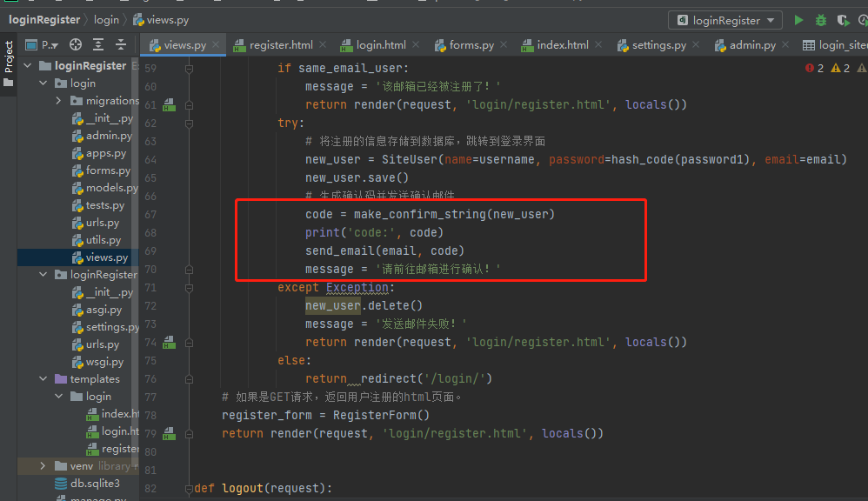Expand the venv library folder
Viewport: 868px width, 501px height.
[x=43, y=466]
